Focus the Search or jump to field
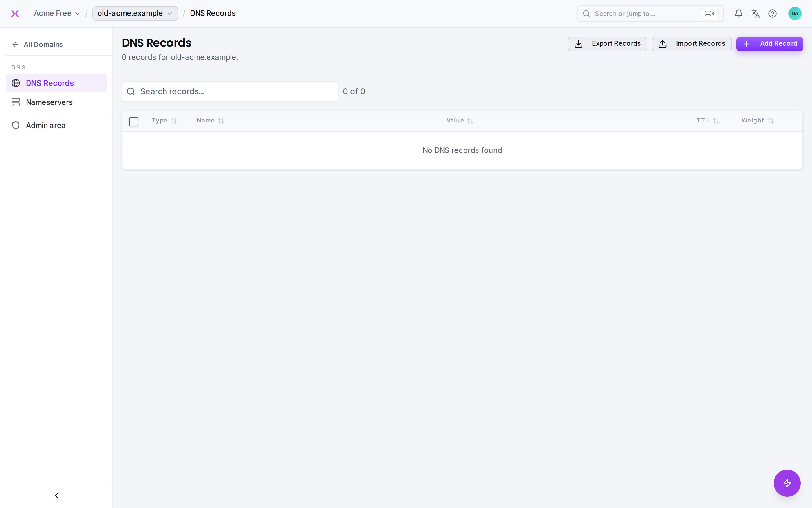Viewport: 812px width, 508px height. click(x=650, y=14)
